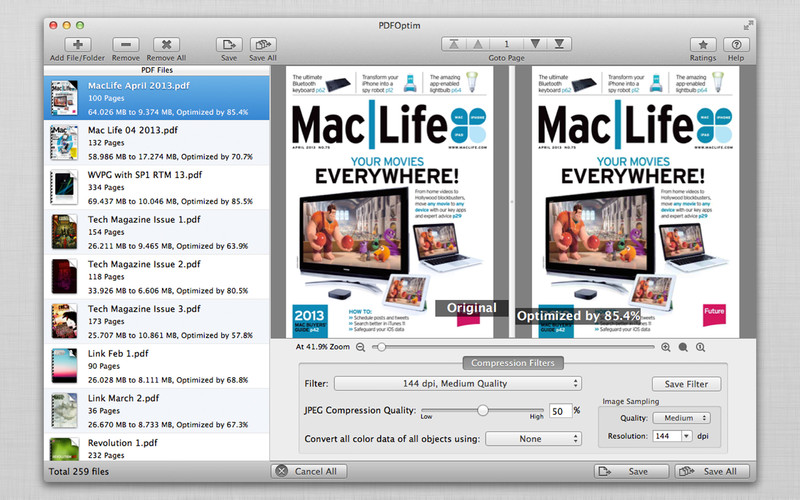Select Tech Magazine Issue 3.pdf
Screen dimensions: 800x500
(x=157, y=321)
